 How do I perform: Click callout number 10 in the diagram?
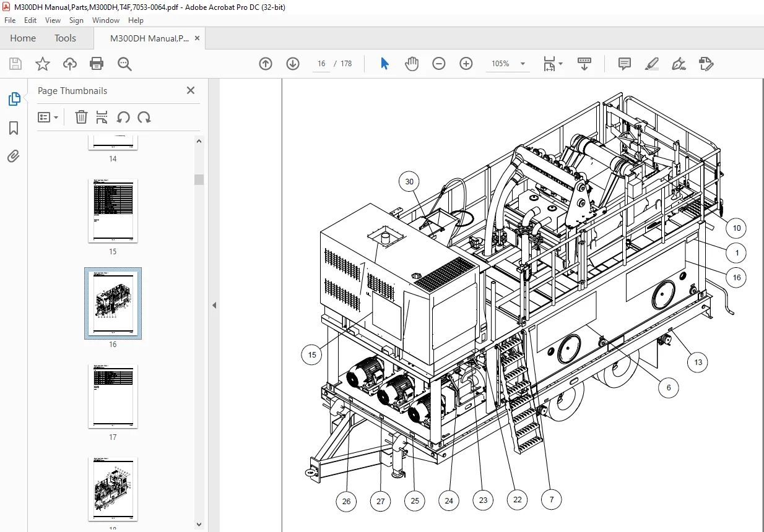tap(736, 228)
